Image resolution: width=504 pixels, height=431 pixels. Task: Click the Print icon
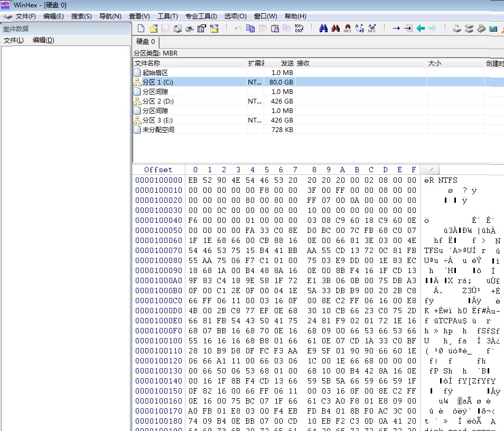pos(190,29)
